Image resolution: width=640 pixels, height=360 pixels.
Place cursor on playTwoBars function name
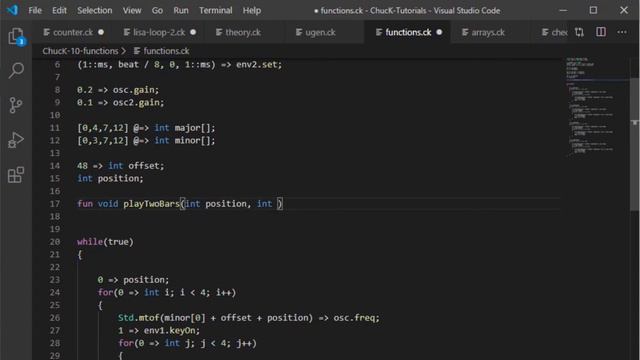tap(151, 204)
